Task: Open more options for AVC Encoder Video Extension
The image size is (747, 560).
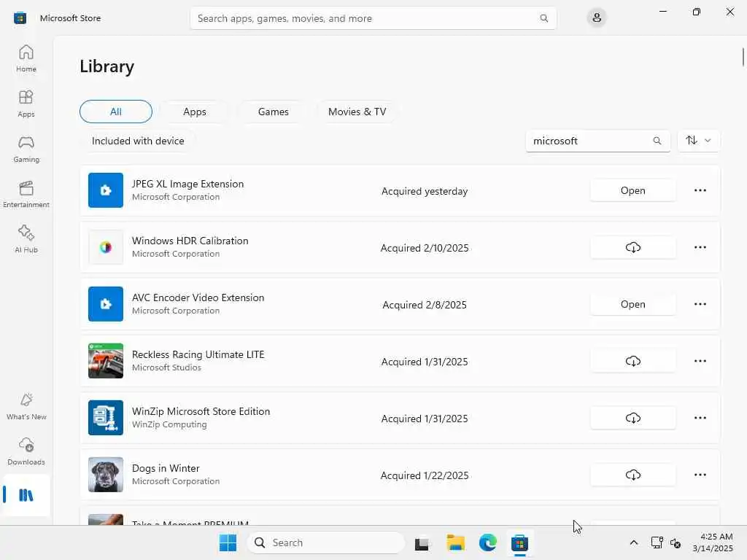Action: (x=700, y=304)
